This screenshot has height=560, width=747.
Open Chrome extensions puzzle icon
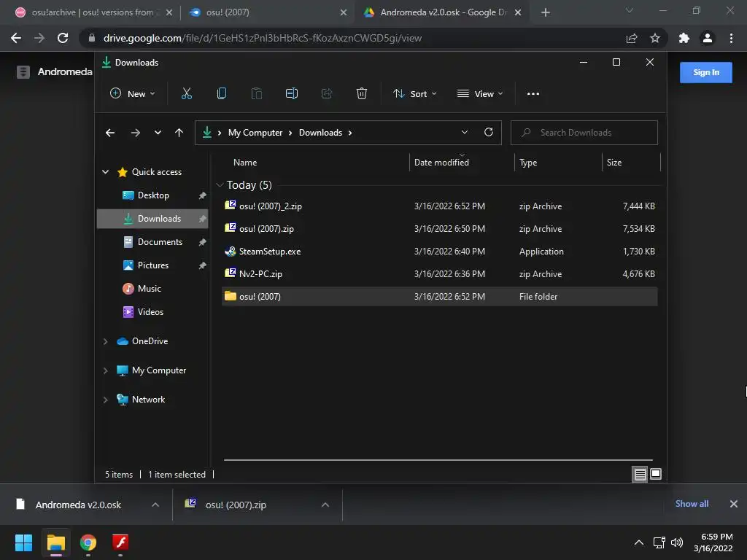684,38
